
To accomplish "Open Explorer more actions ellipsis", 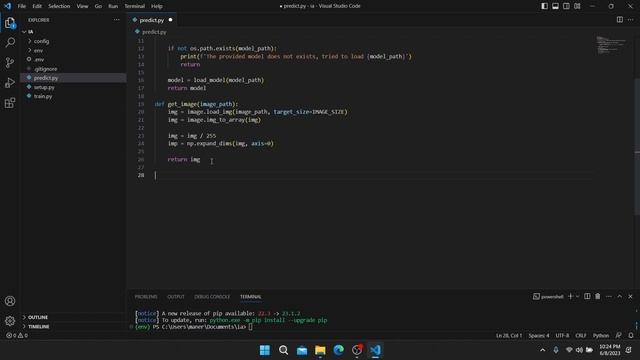I will tap(117, 20).
